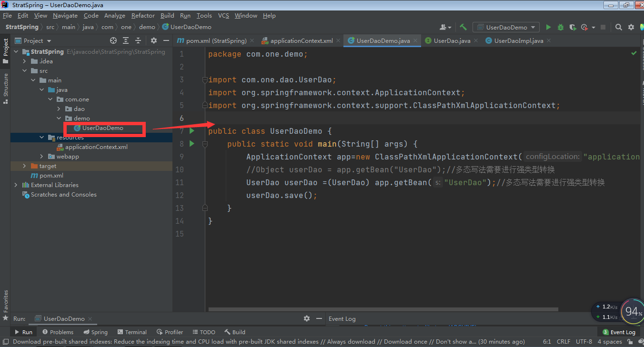Start debugging with the bug icon
Screen dimensions: 644x347
(x=561, y=27)
